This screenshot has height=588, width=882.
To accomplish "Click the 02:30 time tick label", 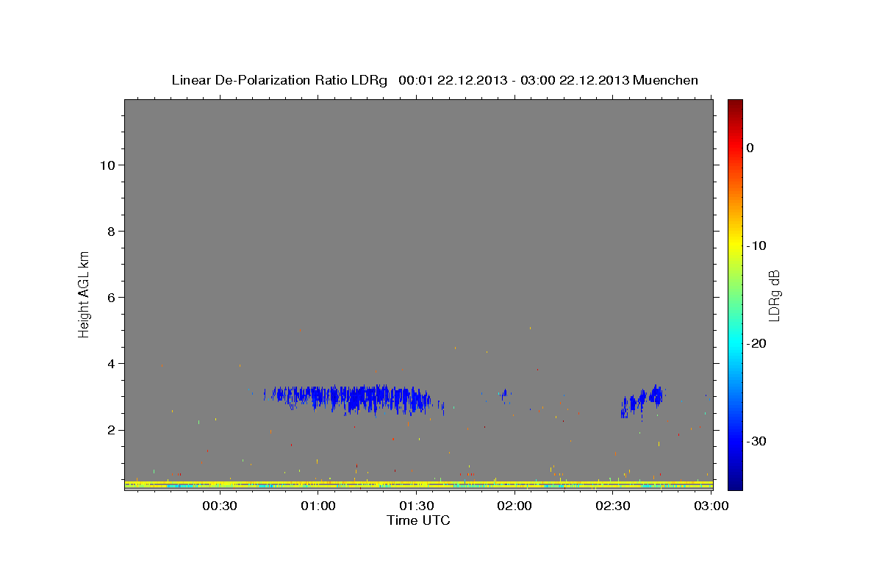I will click(613, 506).
